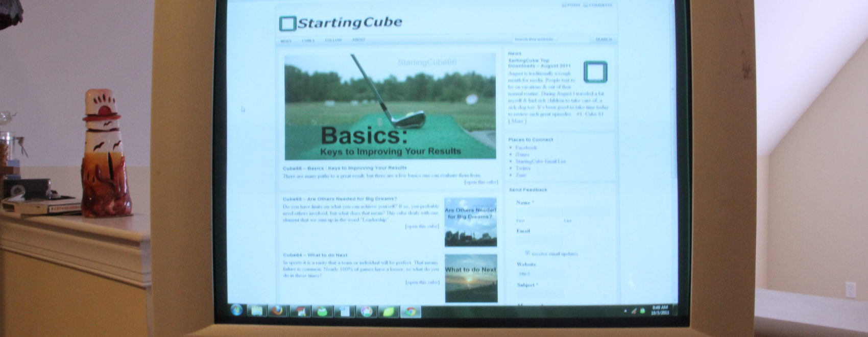This screenshot has height=337, width=868.
Task: Click the system tray clock and date
Action: point(660,310)
